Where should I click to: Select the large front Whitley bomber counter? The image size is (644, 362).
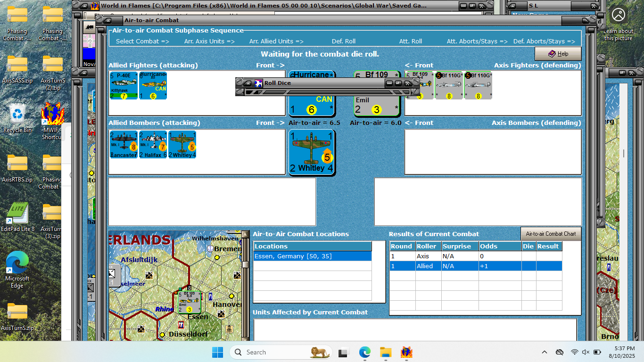pos(312,152)
